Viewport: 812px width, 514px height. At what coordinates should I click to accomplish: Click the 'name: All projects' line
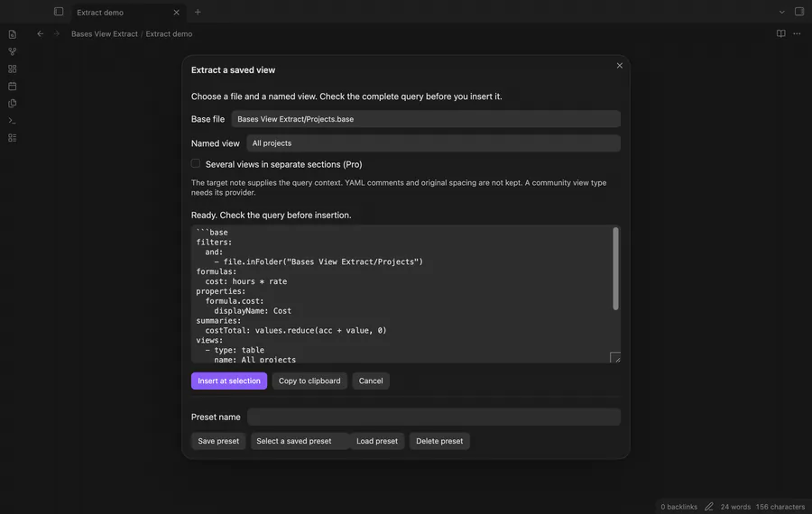pyautogui.click(x=254, y=359)
